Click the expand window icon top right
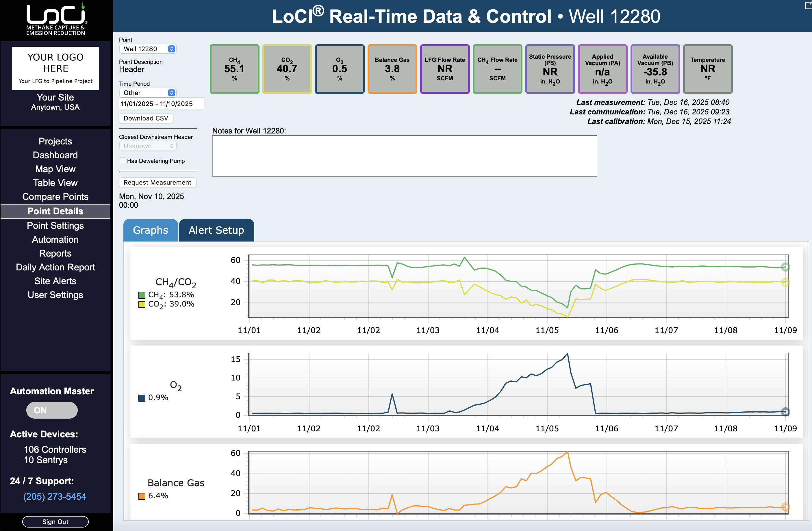The height and width of the screenshot is (531, 812). click(x=808, y=5)
